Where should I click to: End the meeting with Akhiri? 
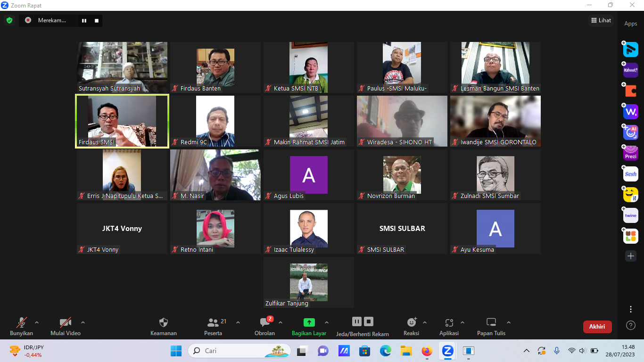(x=597, y=326)
